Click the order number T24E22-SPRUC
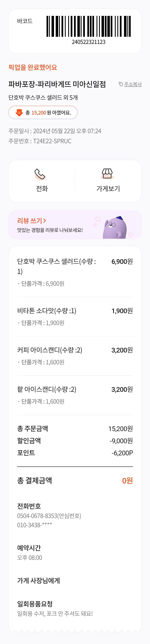Image resolution: width=150 pixels, height=644 pixels. 52,141
